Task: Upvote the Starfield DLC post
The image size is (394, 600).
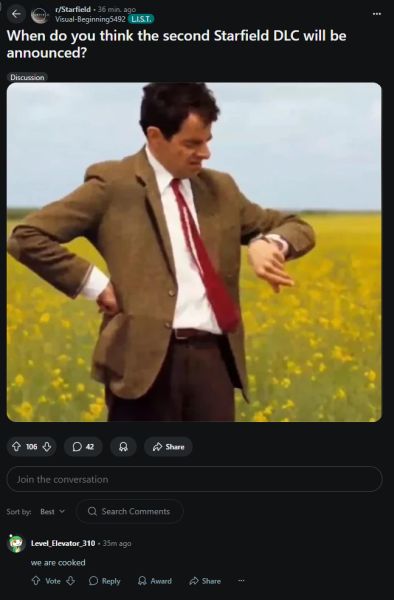Action: click(x=16, y=447)
